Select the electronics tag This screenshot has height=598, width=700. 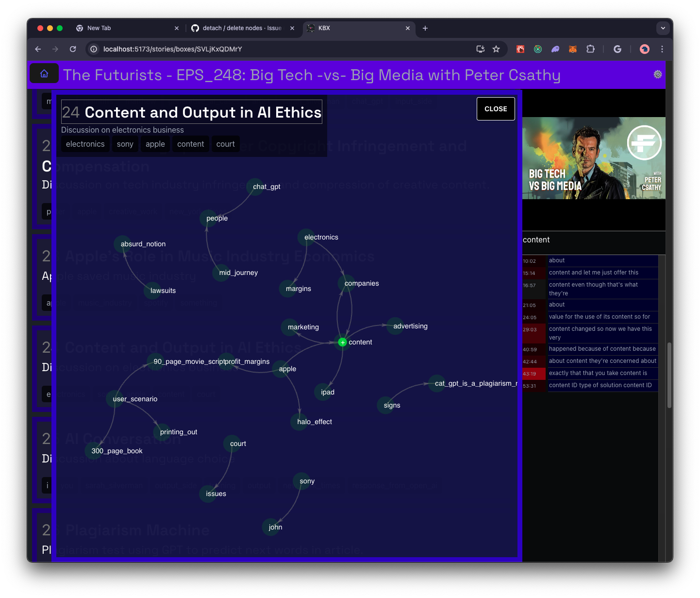85,144
